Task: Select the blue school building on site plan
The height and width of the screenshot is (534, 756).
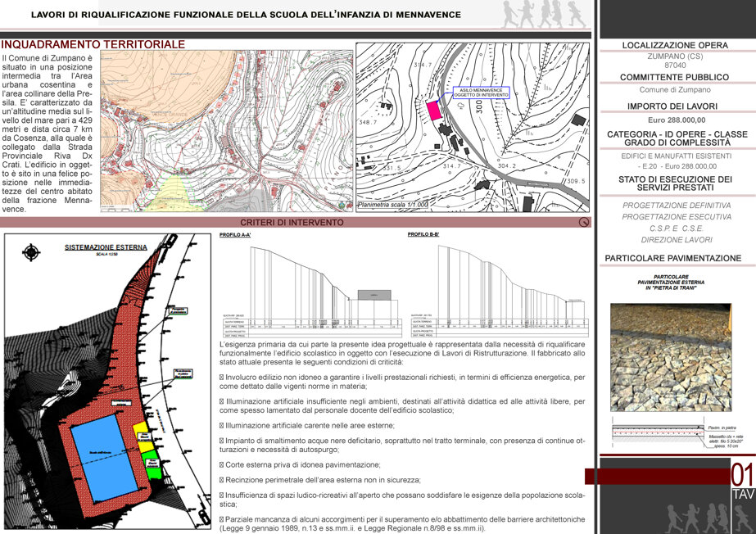Action: (x=105, y=458)
